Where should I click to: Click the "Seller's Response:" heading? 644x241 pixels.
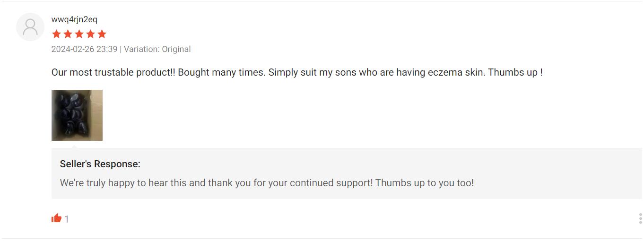point(100,164)
